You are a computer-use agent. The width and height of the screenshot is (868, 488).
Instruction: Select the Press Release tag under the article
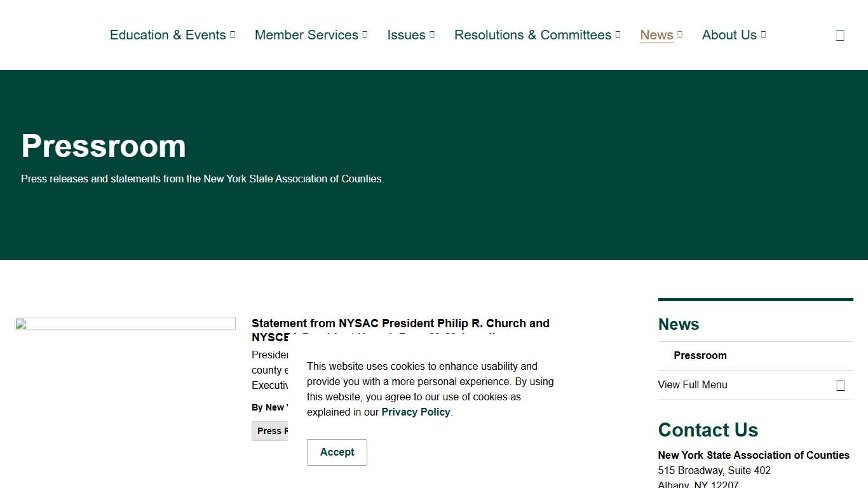270,431
